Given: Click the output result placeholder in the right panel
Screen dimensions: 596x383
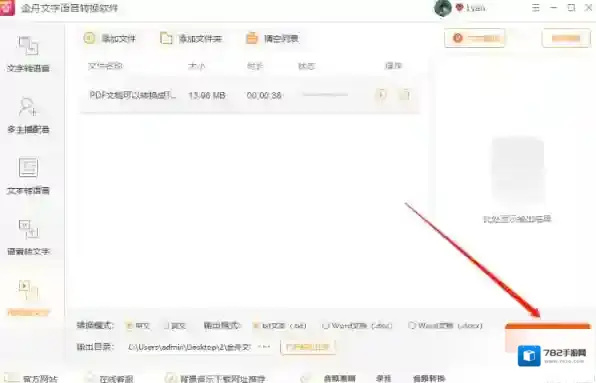Looking at the screenshot, I should 517,180.
